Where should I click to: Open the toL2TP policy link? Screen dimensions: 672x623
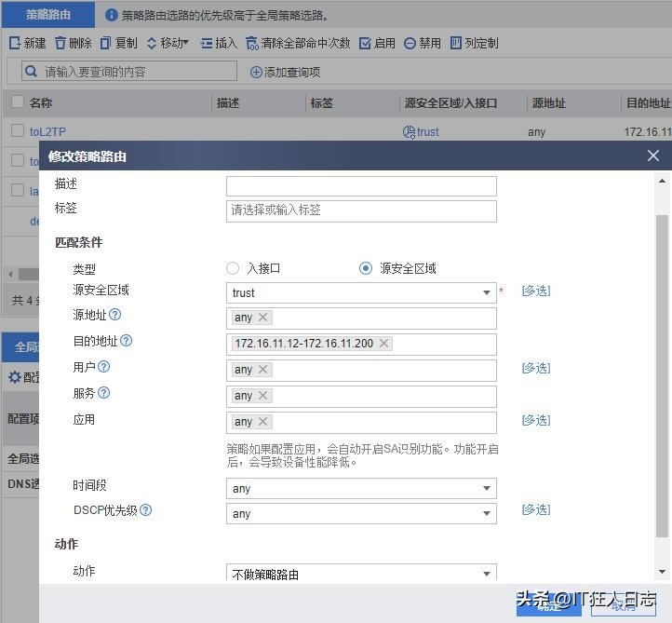[47, 131]
